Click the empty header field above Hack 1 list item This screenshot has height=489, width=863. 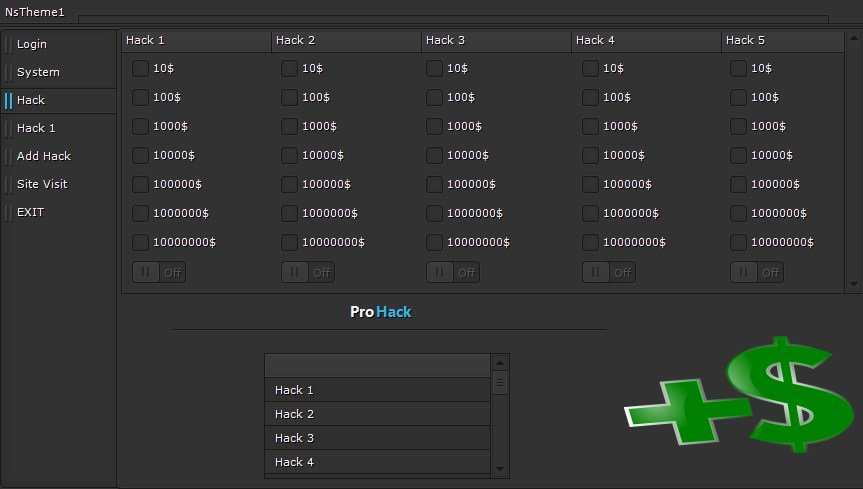coord(377,366)
